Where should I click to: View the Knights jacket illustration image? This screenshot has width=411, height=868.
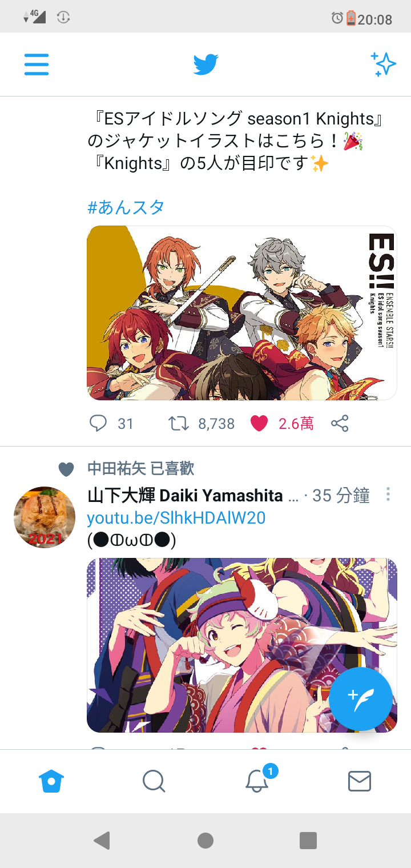241,313
